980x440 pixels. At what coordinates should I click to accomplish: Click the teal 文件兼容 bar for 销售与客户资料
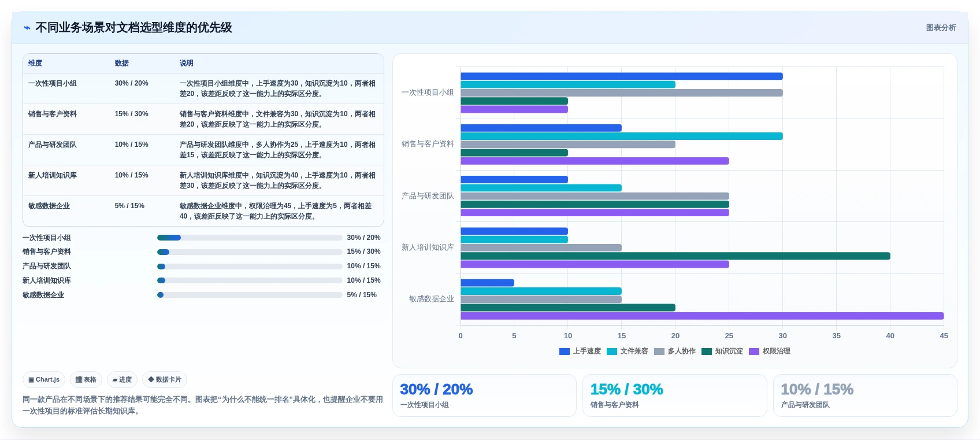pyautogui.click(x=622, y=136)
